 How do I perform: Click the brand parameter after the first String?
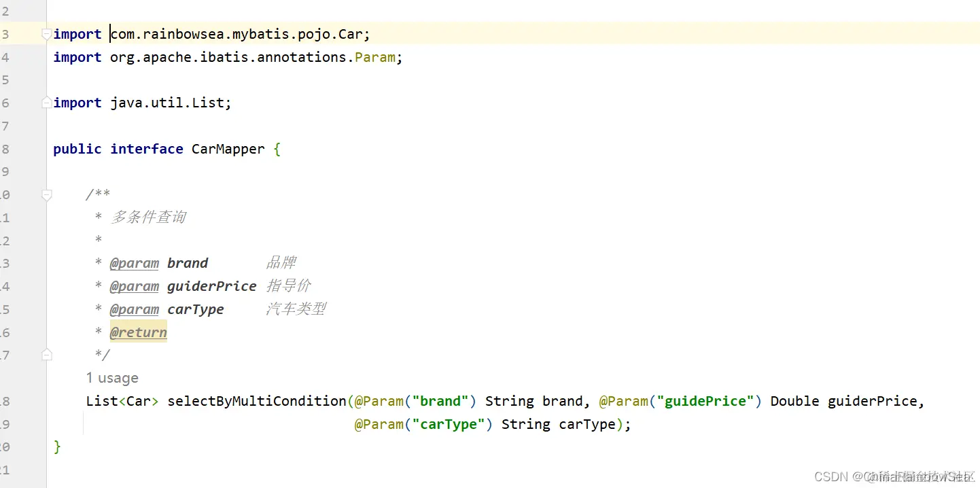click(562, 401)
